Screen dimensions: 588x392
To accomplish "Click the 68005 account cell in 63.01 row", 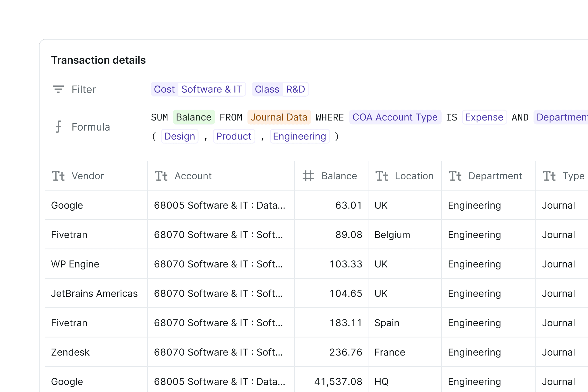I will click(x=221, y=205).
